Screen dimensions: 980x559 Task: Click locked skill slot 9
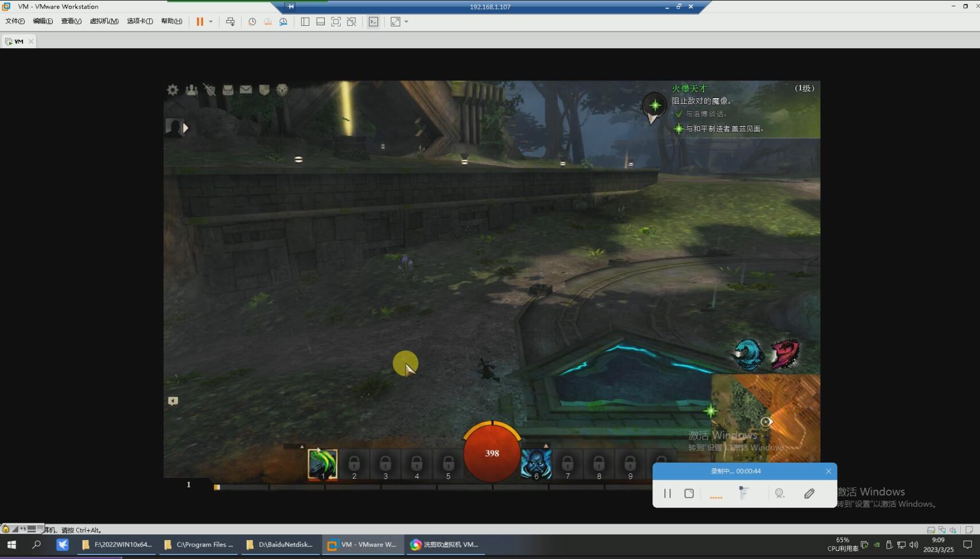coord(630,464)
